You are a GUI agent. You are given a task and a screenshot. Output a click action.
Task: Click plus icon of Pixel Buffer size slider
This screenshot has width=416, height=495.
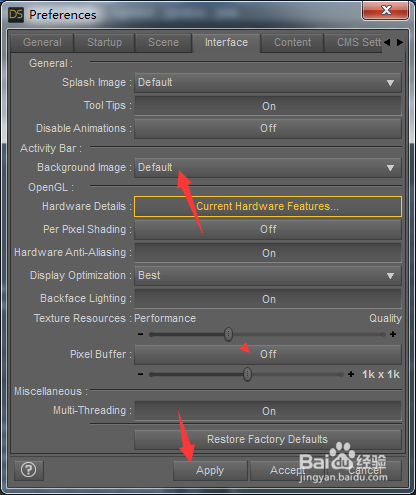pyautogui.click(x=351, y=374)
